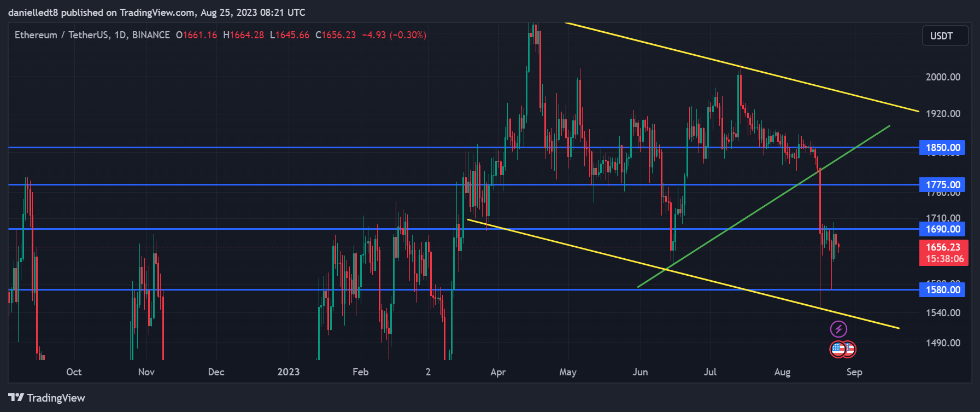This screenshot has height=412, width=980.
Task: Click the Dec label on time axis
Action: point(216,372)
